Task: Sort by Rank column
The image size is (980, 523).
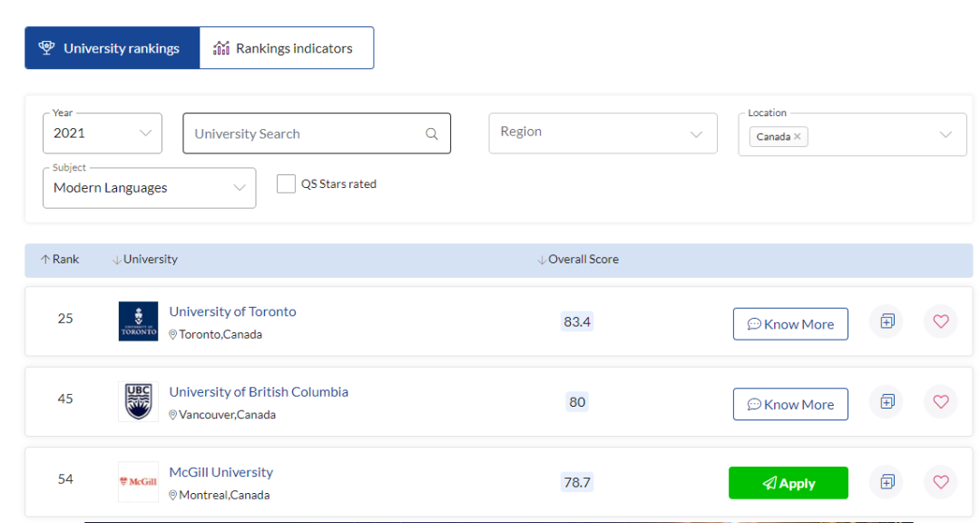Action: pyautogui.click(x=61, y=259)
